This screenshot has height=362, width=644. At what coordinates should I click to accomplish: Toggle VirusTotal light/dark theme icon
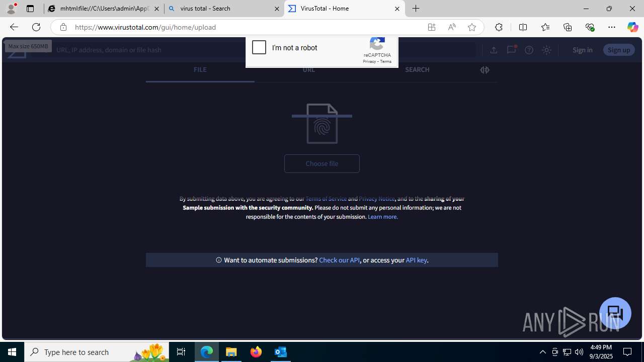(546, 50)
